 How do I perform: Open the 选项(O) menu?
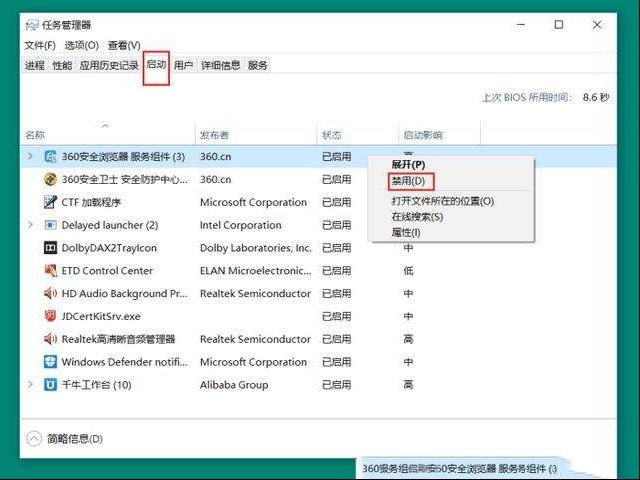(82, 45)
